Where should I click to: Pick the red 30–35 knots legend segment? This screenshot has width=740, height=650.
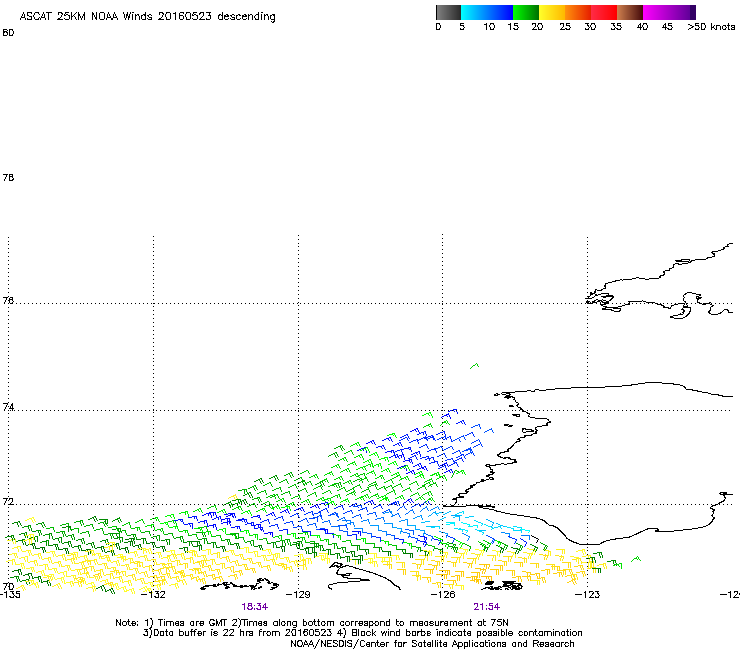604,12
